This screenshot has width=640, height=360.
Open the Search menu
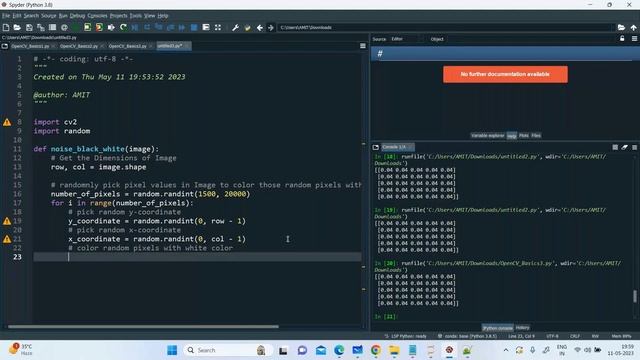[31, 16]
